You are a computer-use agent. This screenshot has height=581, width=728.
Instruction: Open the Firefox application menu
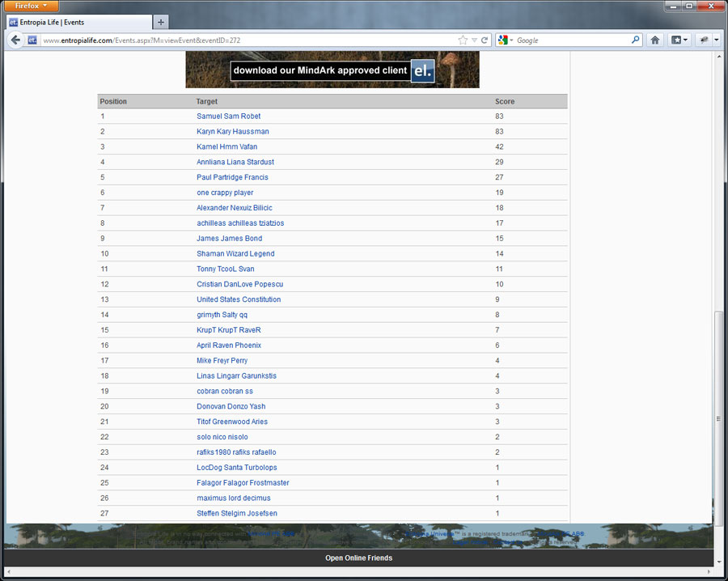click(31, 6)
